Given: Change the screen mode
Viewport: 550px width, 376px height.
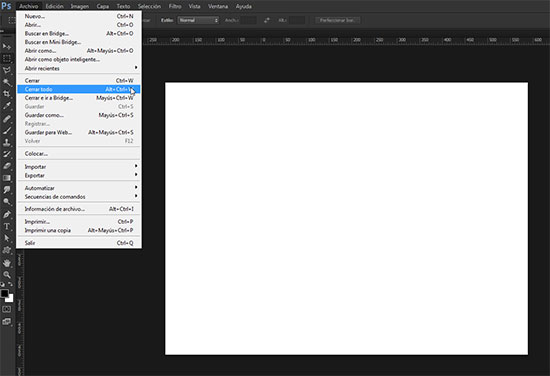Looking at the screenshot, I should point(7,322).
